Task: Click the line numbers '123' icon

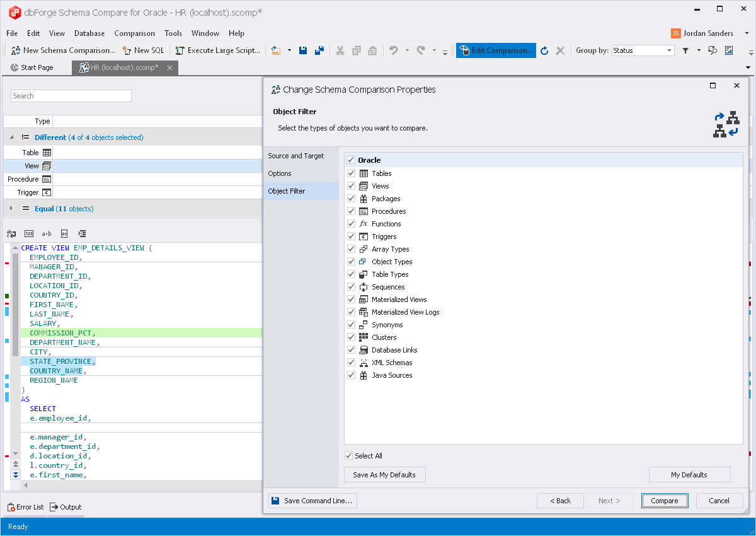Action: click(29, 233)
